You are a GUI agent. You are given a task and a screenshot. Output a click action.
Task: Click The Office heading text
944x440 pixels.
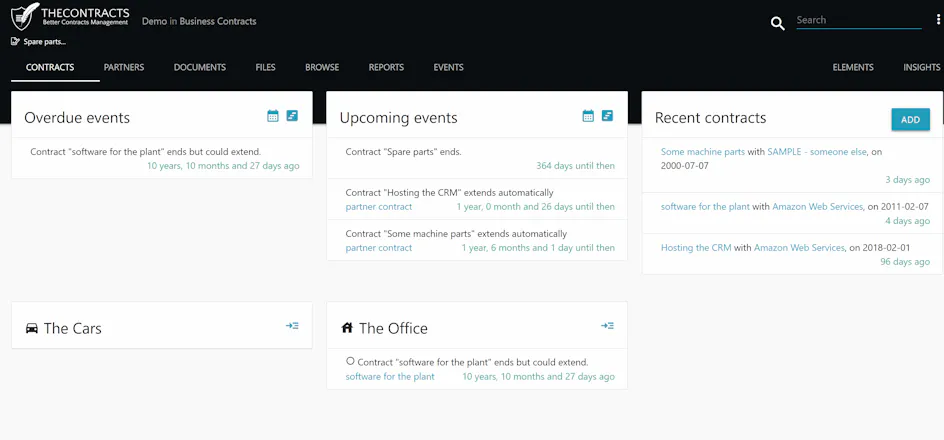[x=394, y=329]
